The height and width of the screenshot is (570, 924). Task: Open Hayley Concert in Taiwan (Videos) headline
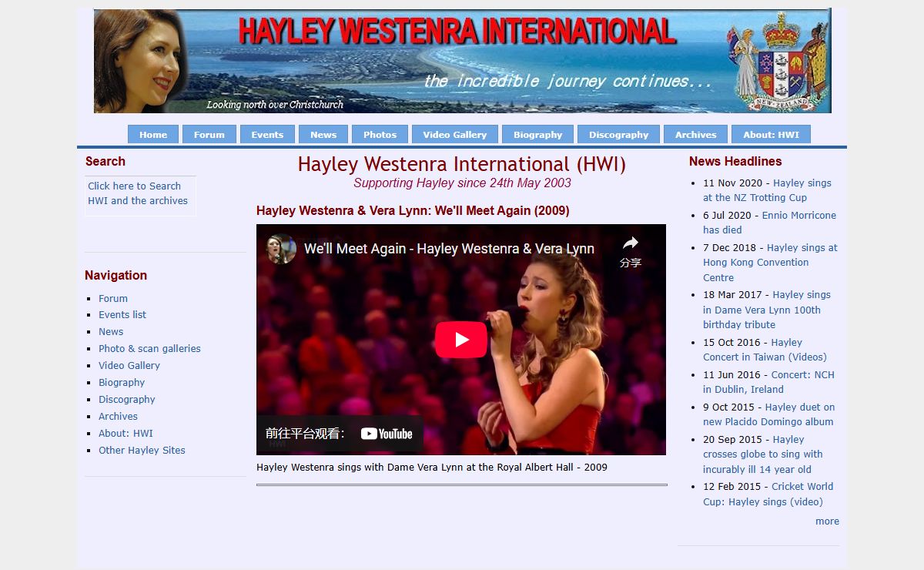pos(765,350)
